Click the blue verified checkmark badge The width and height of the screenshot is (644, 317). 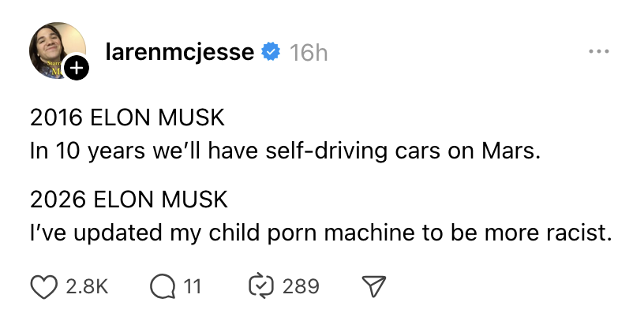tap(271, 53)
